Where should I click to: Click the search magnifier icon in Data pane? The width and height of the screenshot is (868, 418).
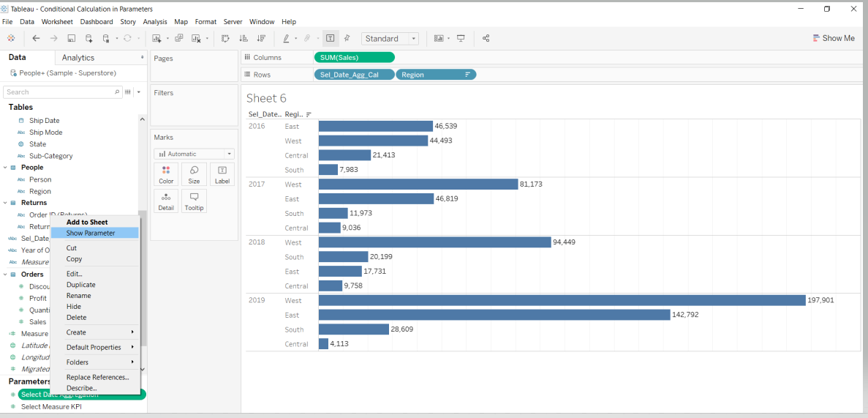(117, 92)
